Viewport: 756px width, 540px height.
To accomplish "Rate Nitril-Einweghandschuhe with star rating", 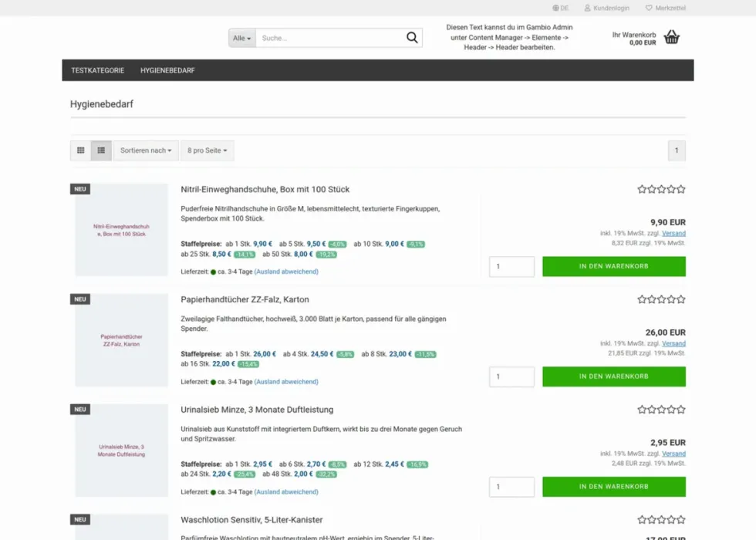I will pos(661,189).
